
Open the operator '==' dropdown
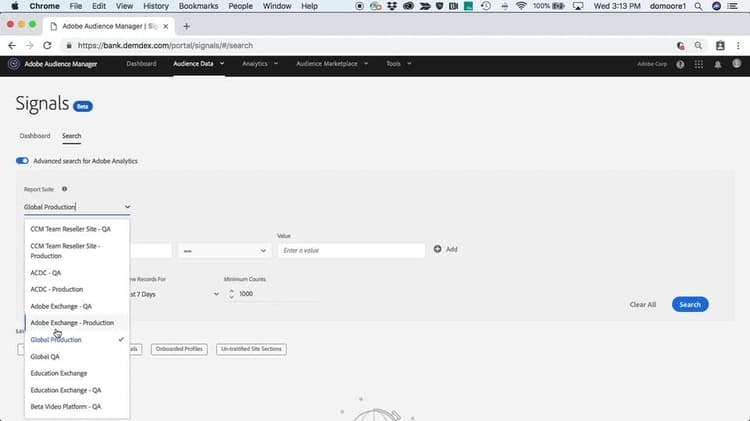point(224,251)
